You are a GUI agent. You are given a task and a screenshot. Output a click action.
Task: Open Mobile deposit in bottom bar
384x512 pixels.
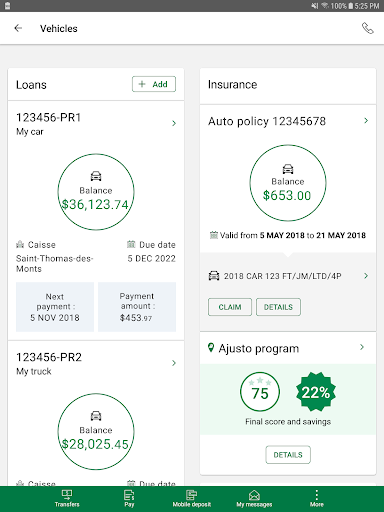click(x=192, y=499)
